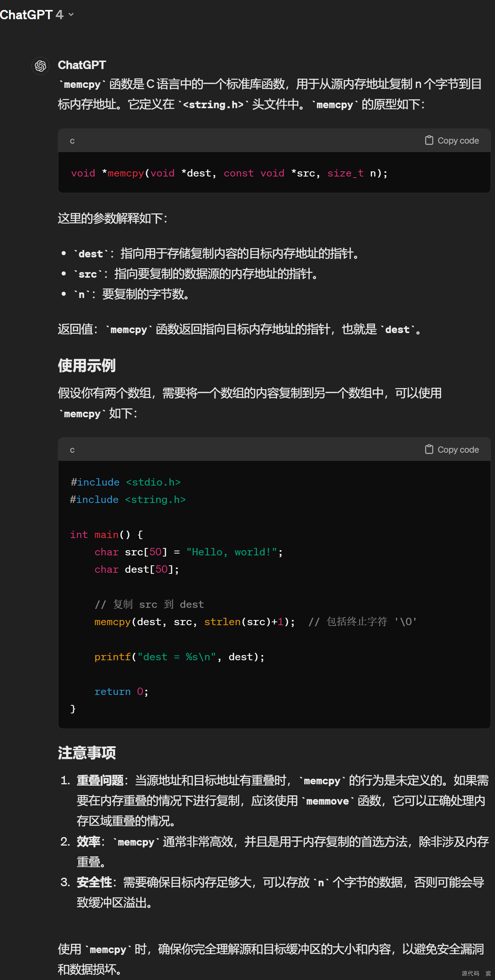
Task: Click the return 0; line
Action: [122, 692]
